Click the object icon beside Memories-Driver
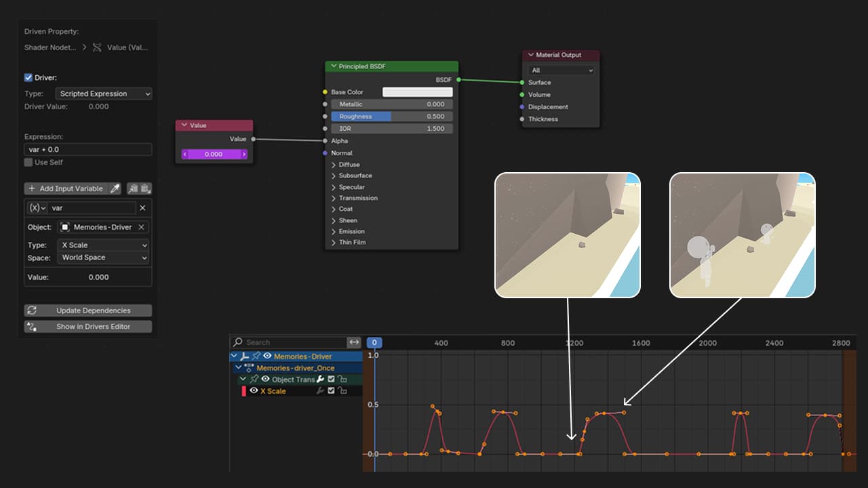The width and height of the screenshot is (868, 488). 65,227
